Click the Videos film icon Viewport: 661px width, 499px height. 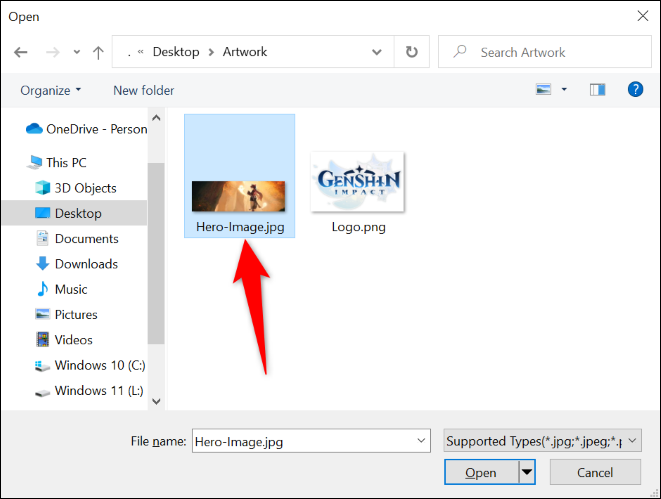tap(43, 339)
